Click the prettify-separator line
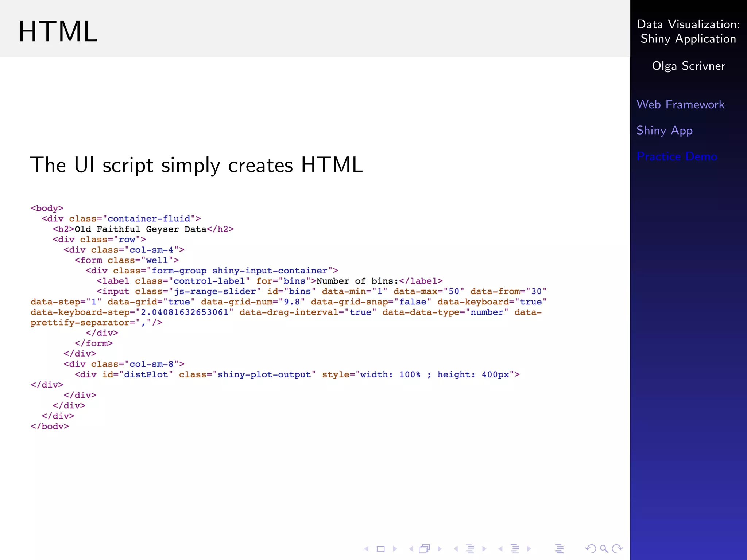 click(97, 323)
